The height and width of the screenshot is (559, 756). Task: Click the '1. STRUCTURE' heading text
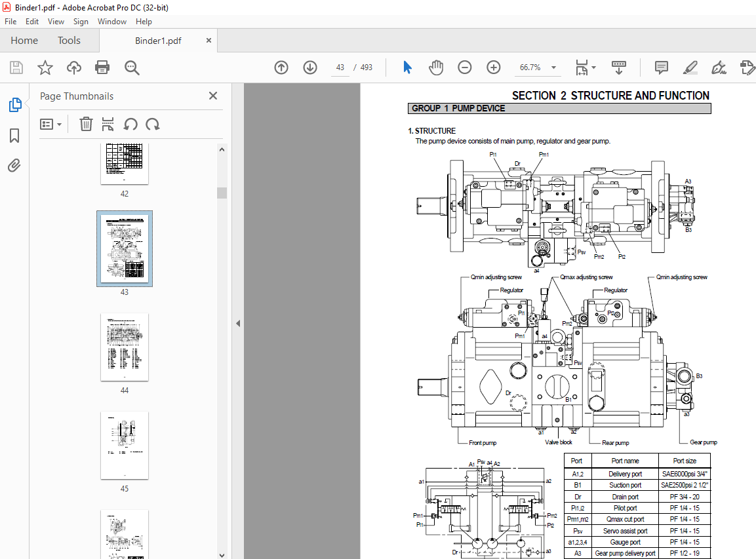pos(431,131)
